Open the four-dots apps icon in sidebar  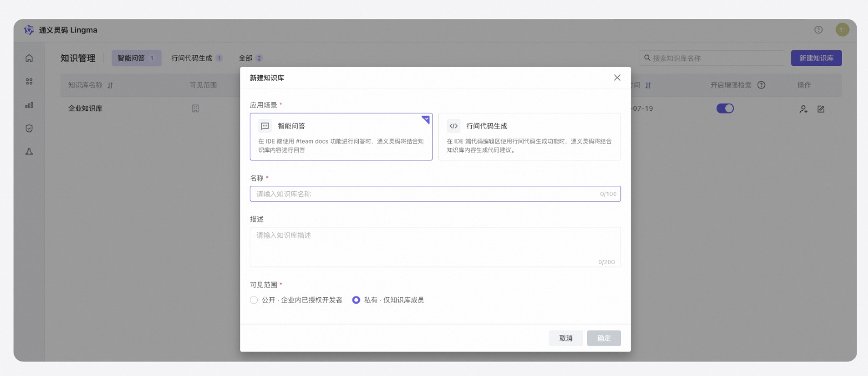(29, 82)
